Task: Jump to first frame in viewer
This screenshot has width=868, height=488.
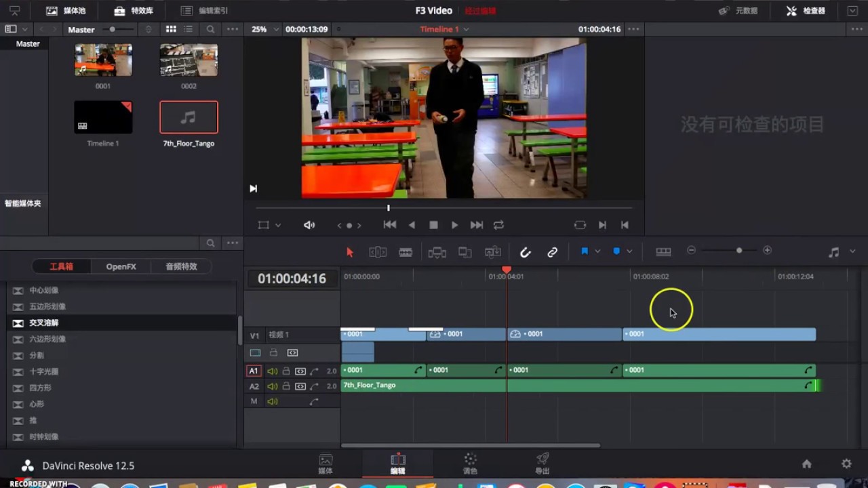Action: (x=390, y=225)
